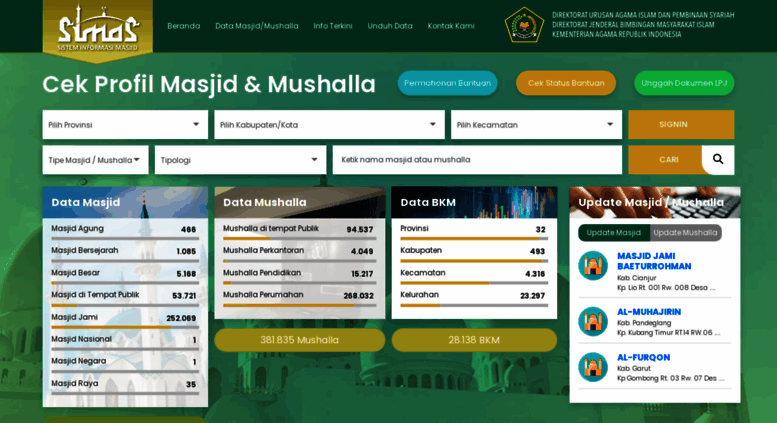Switch to the Update Masjid tab
Screen dimensions: 777x423
click(613, 233)
